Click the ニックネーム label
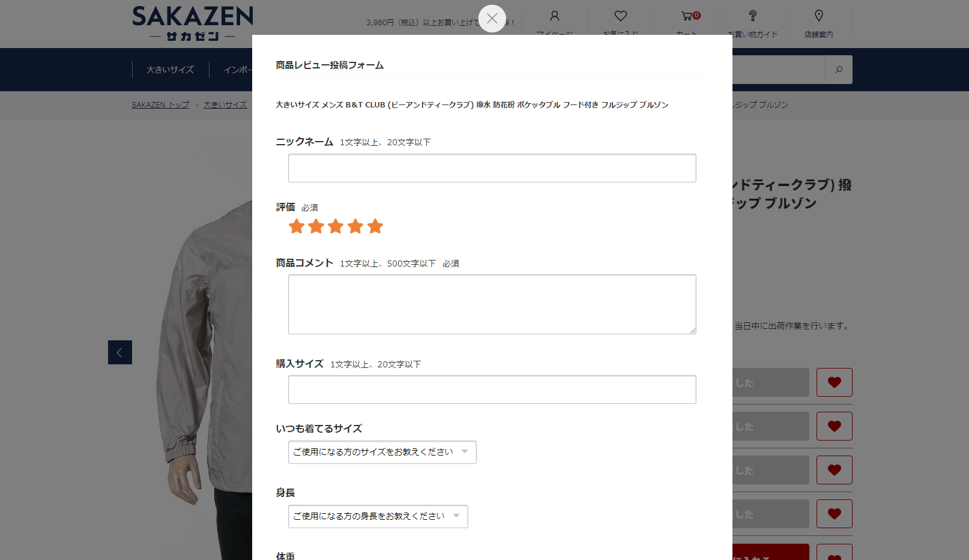 pos(304,142)
